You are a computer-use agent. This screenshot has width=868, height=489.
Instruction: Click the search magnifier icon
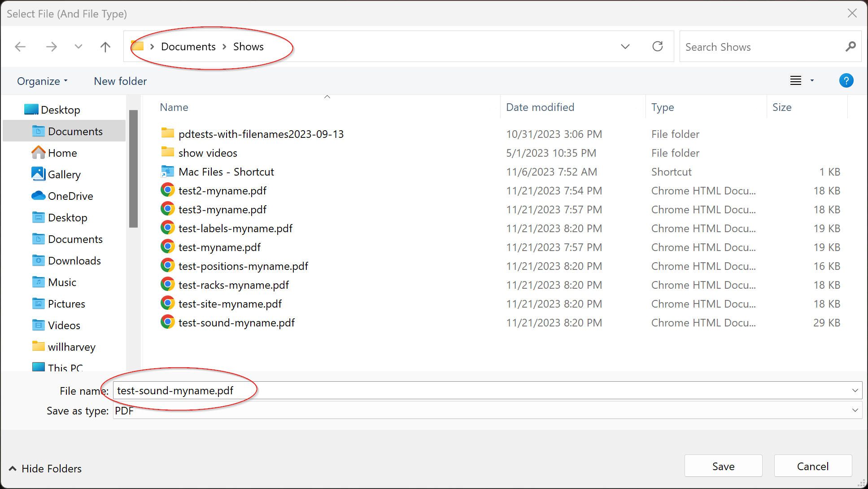[850, 47]
